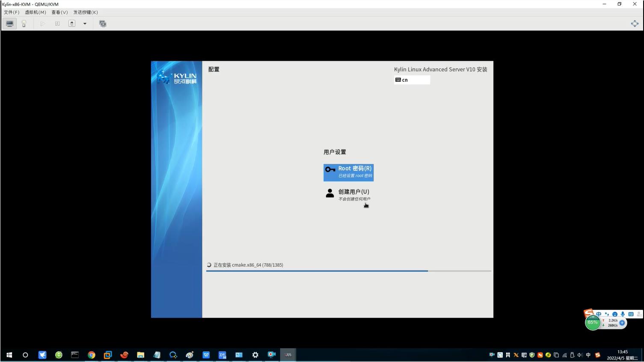Image resolution: width=644 pixels, height=362 pixels.
Task: Open the blue magnifier Q app in taskbar
Action: tap(173, 355)
